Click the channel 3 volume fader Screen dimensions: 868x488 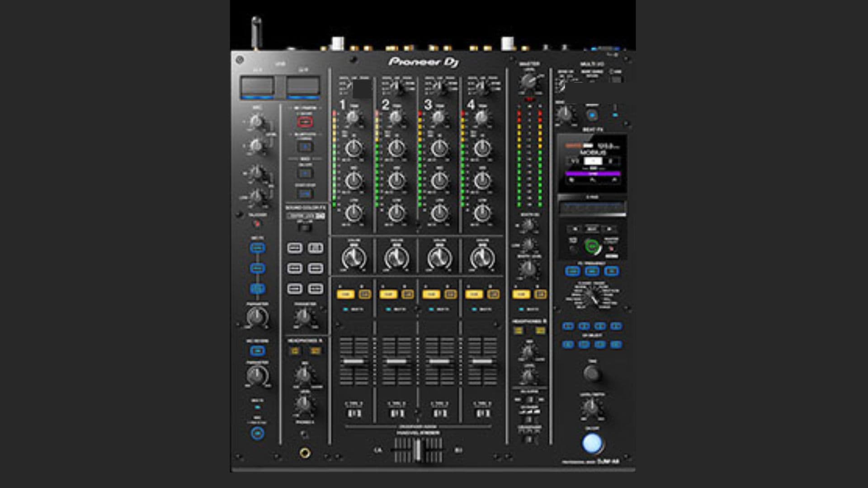(439, 361)
